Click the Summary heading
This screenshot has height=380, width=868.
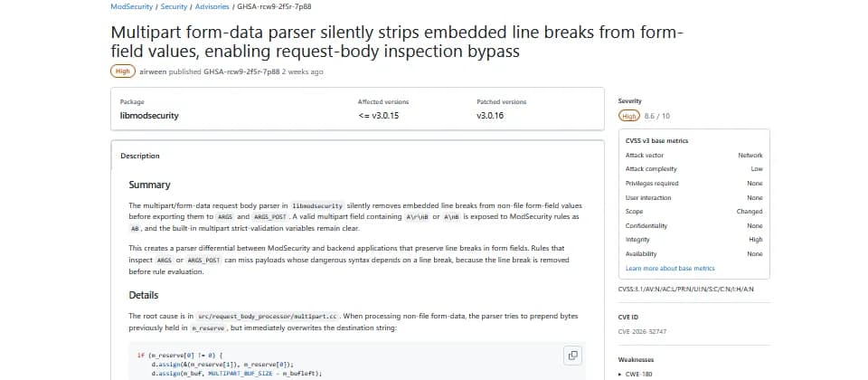click(149, 185)
